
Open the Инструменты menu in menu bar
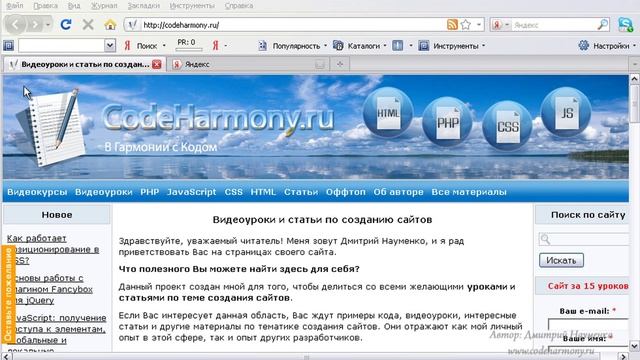pos(192,6)
